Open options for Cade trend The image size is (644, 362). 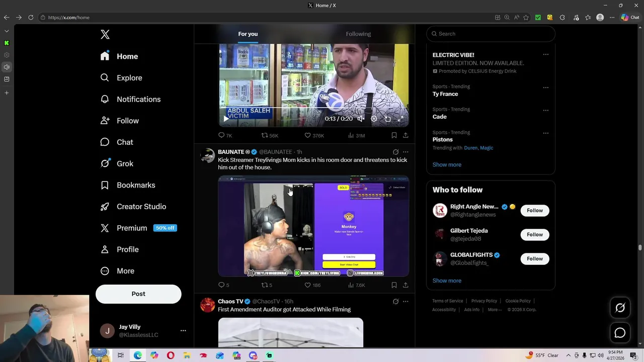click(x=545, y=110)
